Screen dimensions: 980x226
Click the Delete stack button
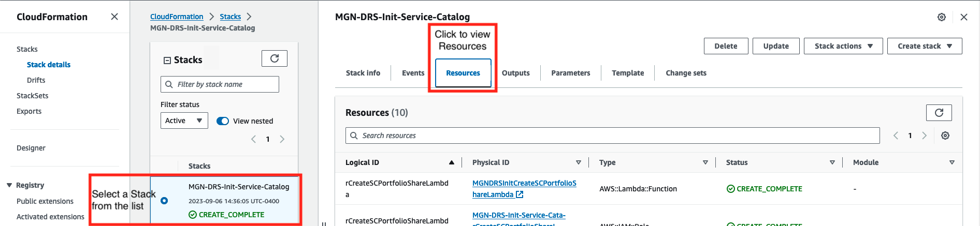(x=726, y=46)
